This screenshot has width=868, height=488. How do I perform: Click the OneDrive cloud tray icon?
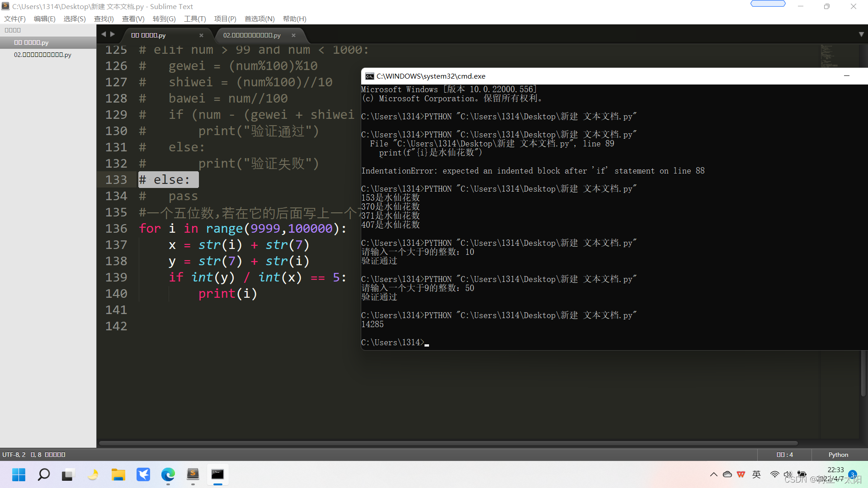[x=727, y=474]
